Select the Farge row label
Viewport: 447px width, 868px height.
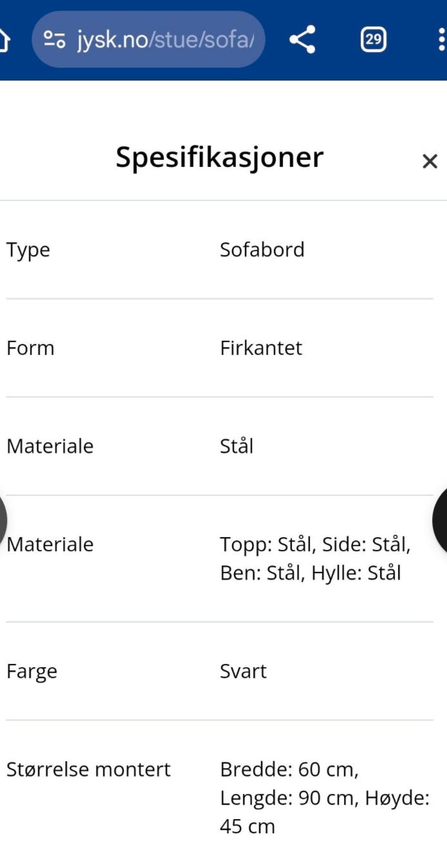point(32,672)
